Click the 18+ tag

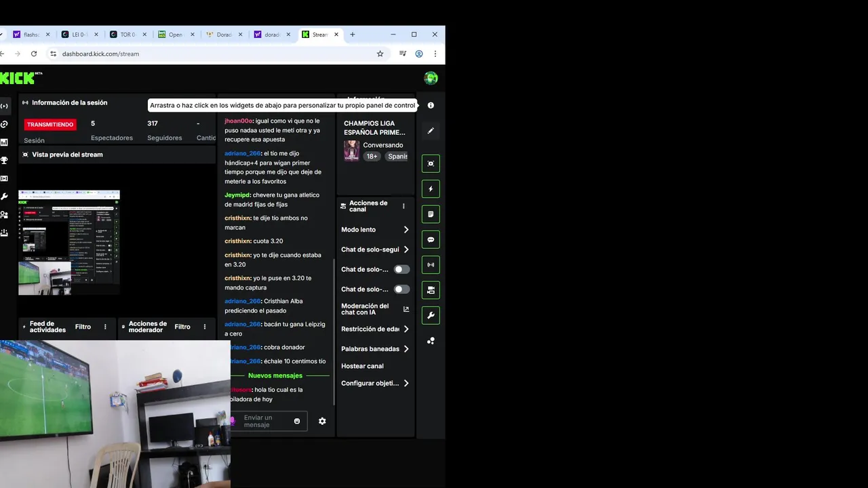(x=372, y=157)
